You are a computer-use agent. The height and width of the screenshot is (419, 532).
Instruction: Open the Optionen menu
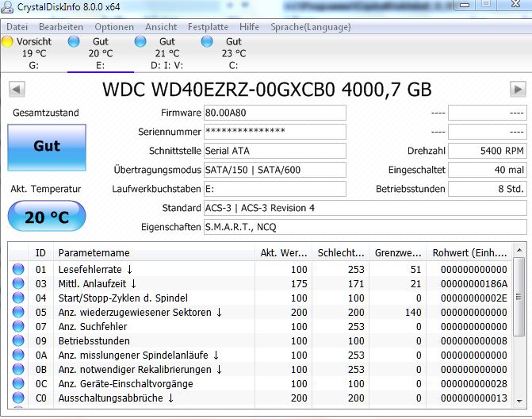tap(114, 27)
